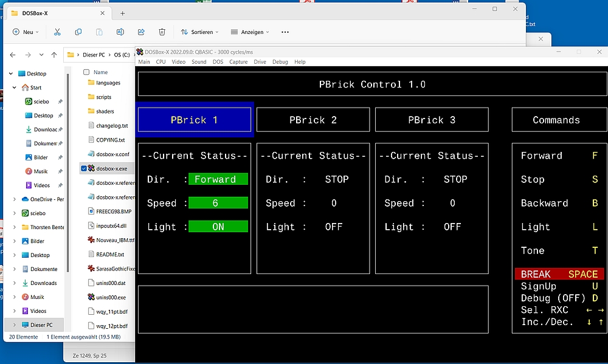
Task: Click the green Speed value 6
Action: pyautogui.click(x=218, y=203)
